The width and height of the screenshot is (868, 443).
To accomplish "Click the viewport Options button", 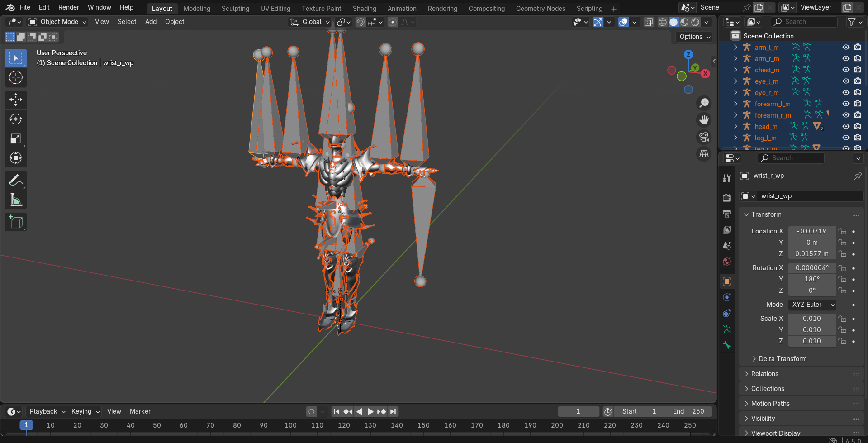I will (x=694, y=37).
